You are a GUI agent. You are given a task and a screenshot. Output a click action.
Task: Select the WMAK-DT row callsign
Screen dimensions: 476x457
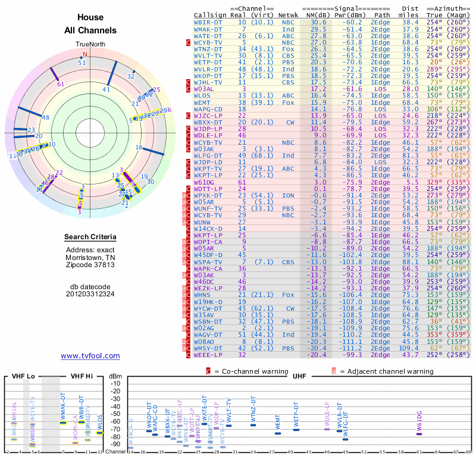[x=208, y=29]
